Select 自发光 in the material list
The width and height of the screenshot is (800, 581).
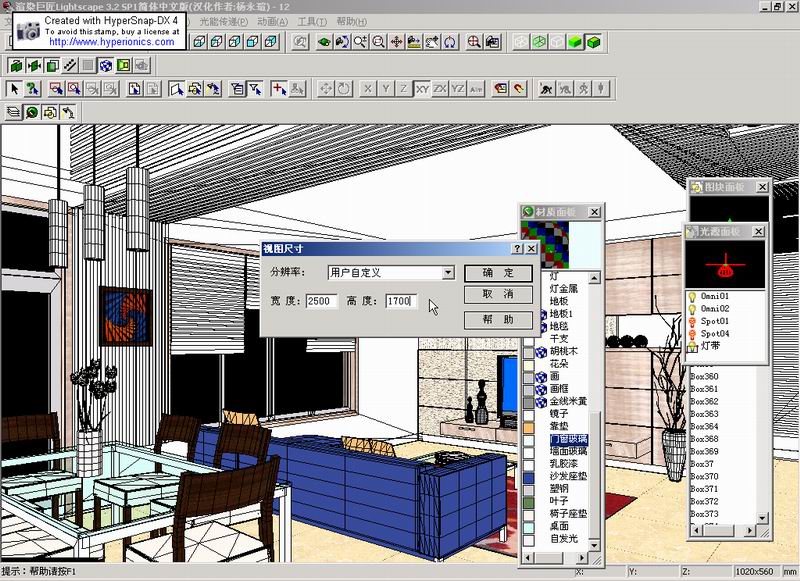tap(564, 539)
